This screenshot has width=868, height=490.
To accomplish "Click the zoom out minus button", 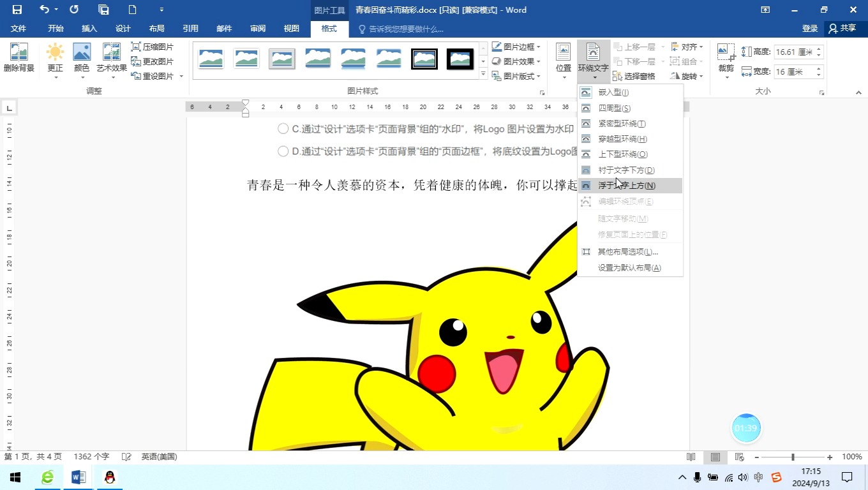I will (x=757, y=457).
